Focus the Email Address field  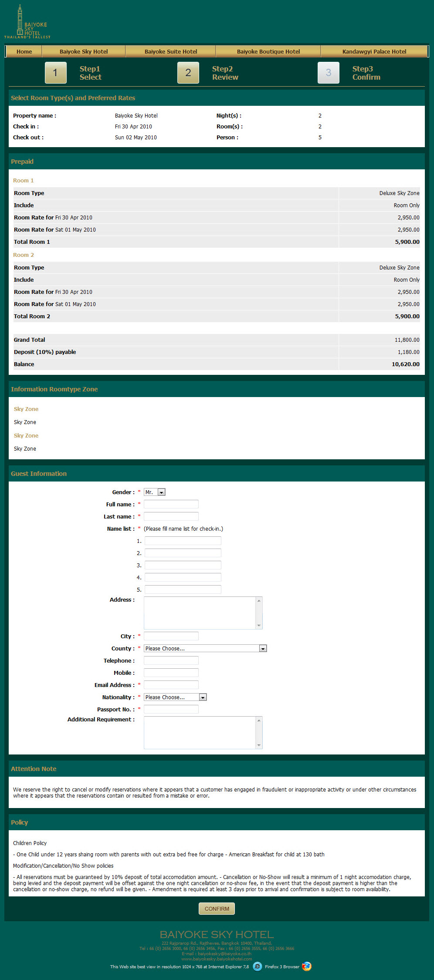tap(171, 685)
